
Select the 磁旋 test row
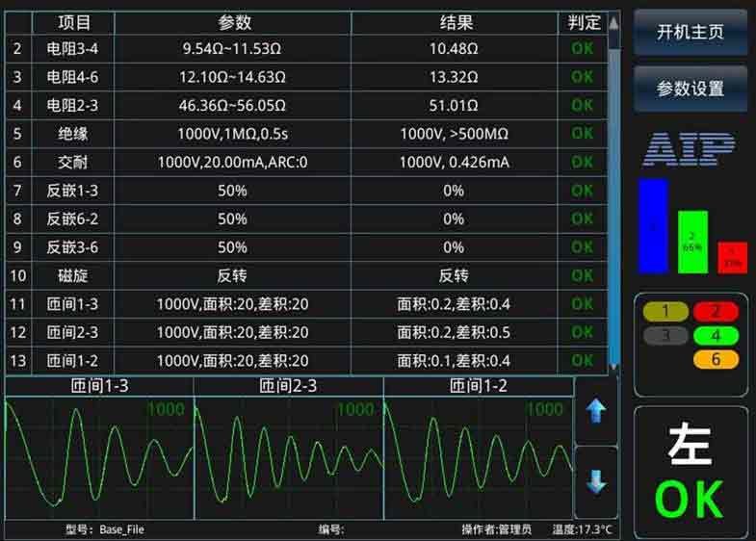click(306, 275)
